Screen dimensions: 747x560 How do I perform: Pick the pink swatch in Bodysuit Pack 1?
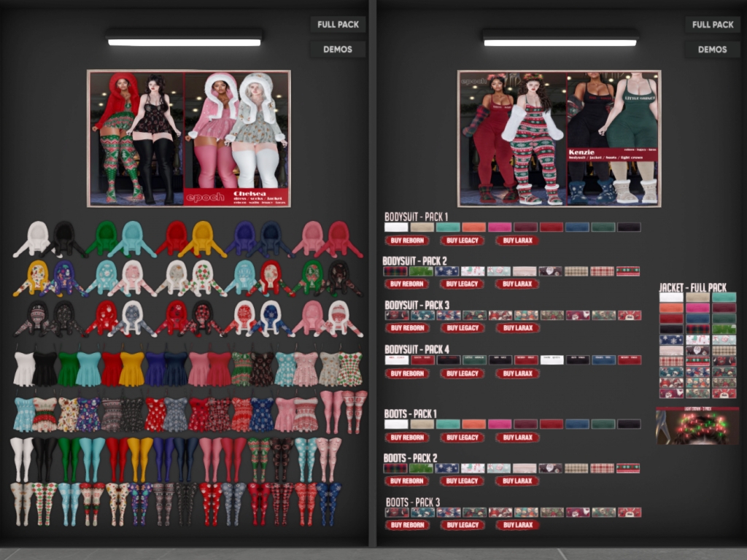pyautogui.click(x=499, y=227)
